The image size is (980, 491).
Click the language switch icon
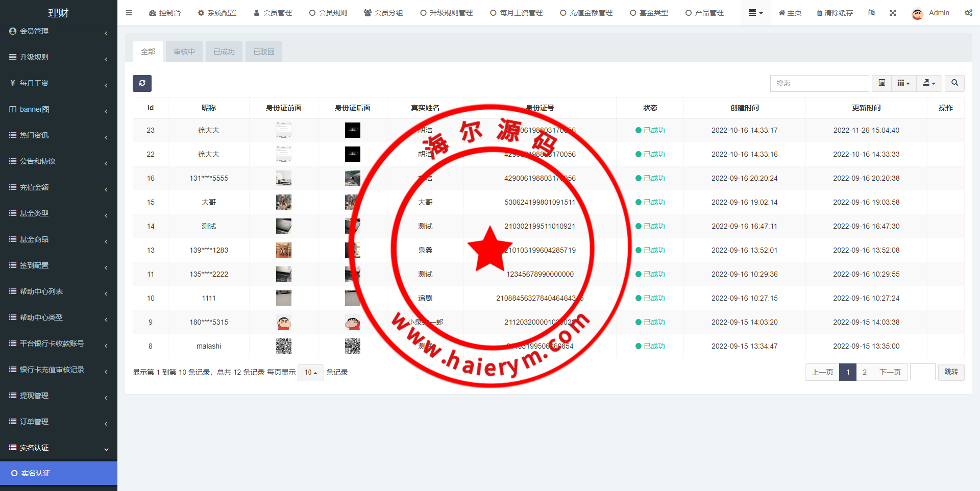click(871, 13)
